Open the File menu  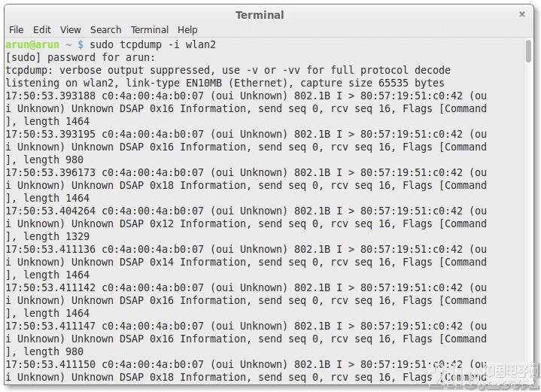tap(17, 30)
